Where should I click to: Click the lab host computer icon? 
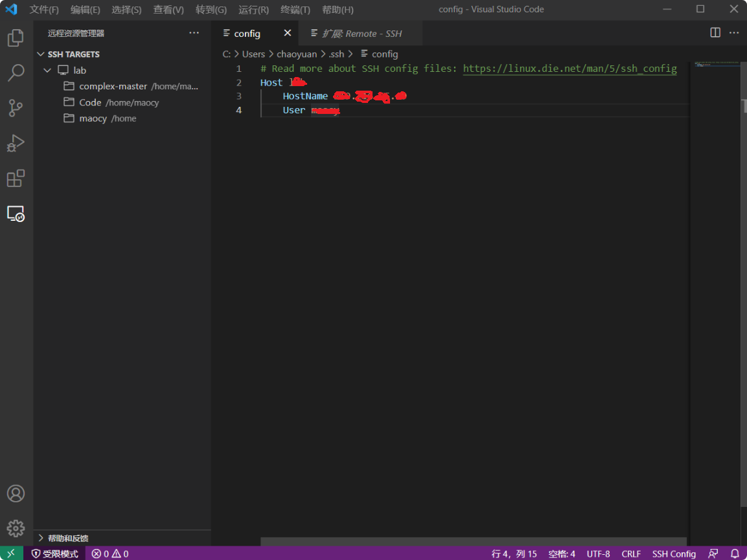tap(63, 70)
